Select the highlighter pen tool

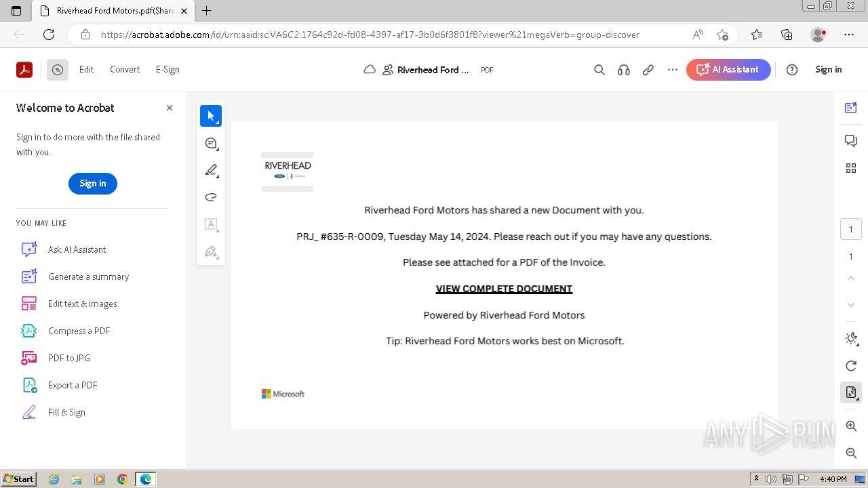click(x=211, y=170)
